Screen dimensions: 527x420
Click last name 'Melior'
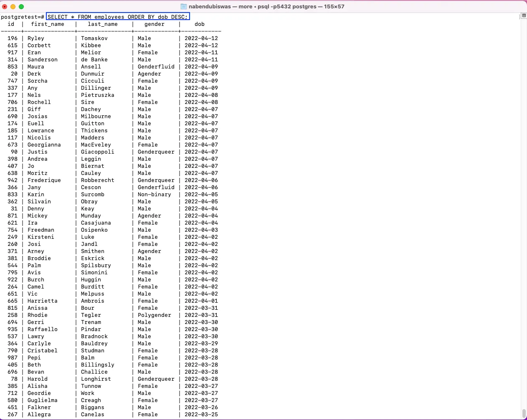(91, 53)
